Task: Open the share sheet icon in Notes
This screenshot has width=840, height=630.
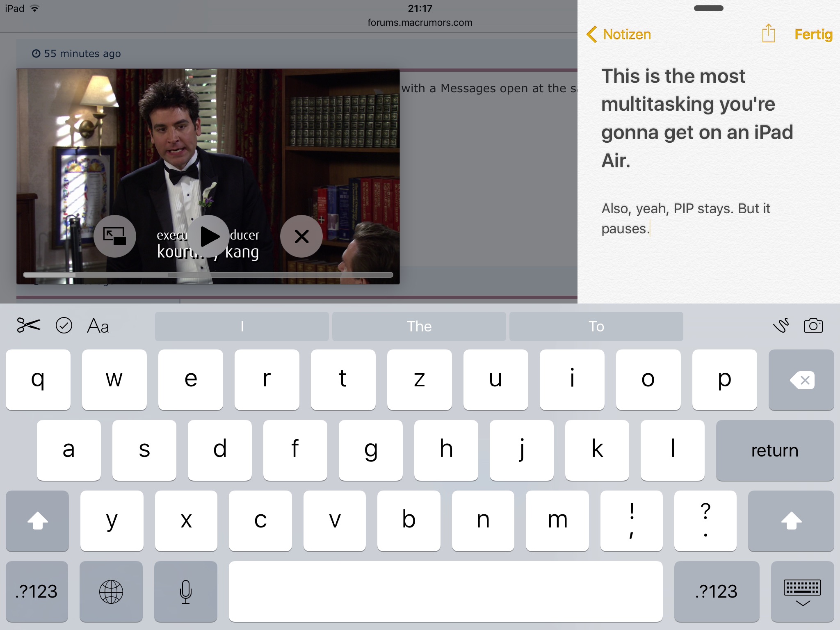Action: tap(768, 34)
